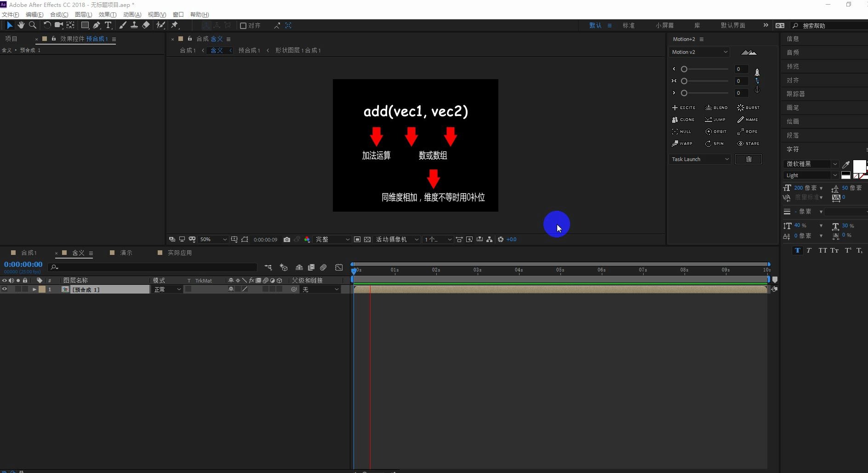
Task: Enable frame blending for the composition
Action: pos(311,267)
